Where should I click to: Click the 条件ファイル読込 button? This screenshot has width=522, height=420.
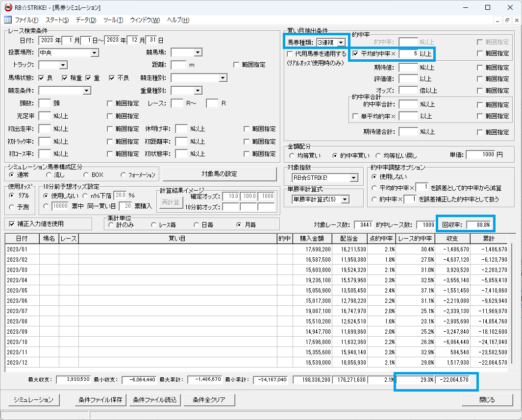(x=155, y=400)
